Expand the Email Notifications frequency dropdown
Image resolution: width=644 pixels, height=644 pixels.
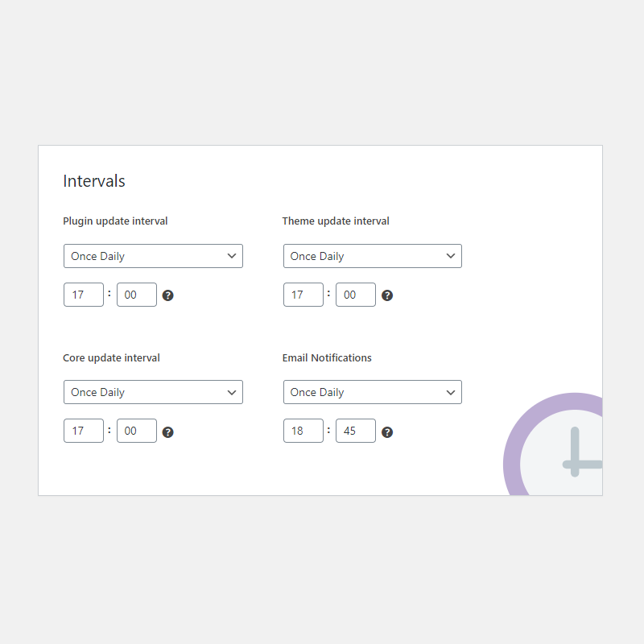coord(373,392)
